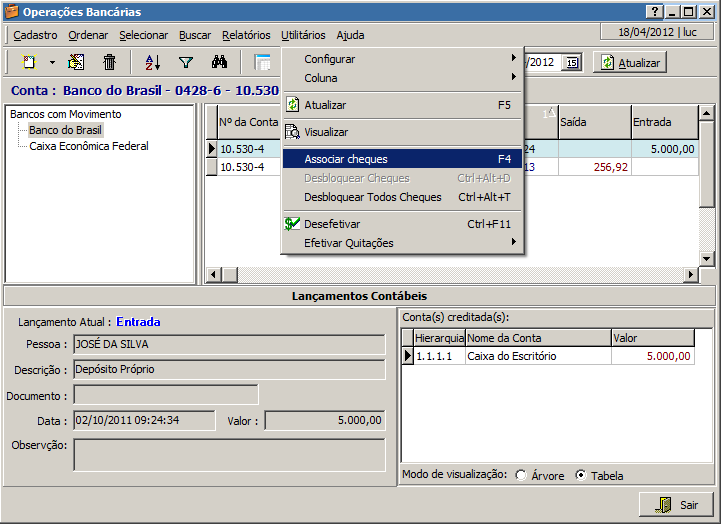Open dropdown arrow beside new record icon
The height and width of the screenshot is (524, 721).
[52, 63]
